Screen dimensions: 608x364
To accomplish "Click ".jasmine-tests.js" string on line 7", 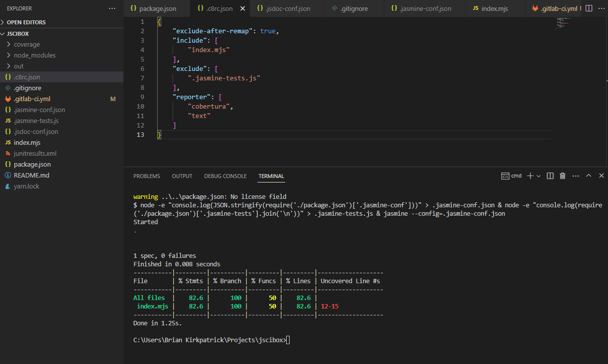I will (x=224, y=78).
